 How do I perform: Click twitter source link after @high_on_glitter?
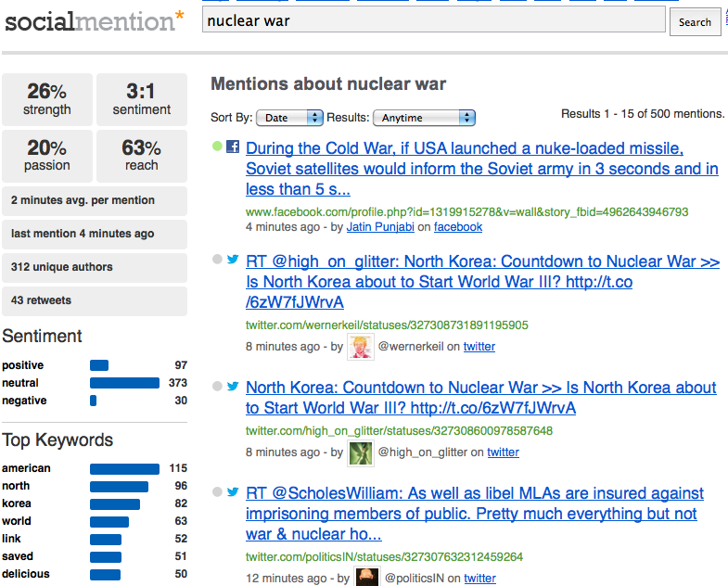point(503,452)
